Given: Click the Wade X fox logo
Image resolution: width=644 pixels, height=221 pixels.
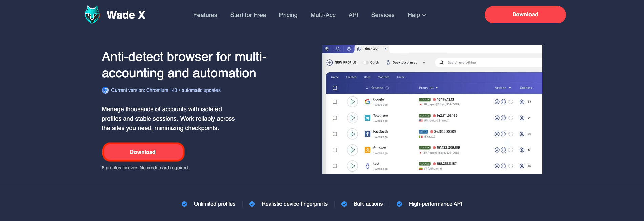Looking at the screenshot, I should (92, 15).
